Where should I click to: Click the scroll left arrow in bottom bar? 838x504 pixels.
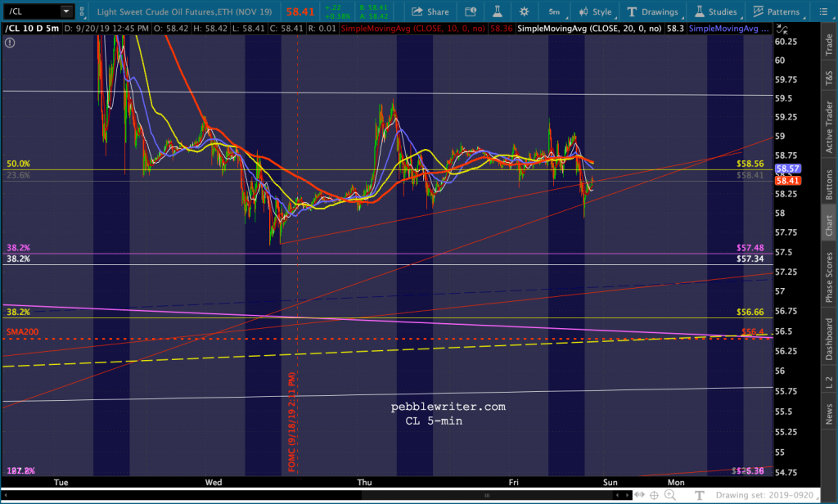click(x=617, y=496)
